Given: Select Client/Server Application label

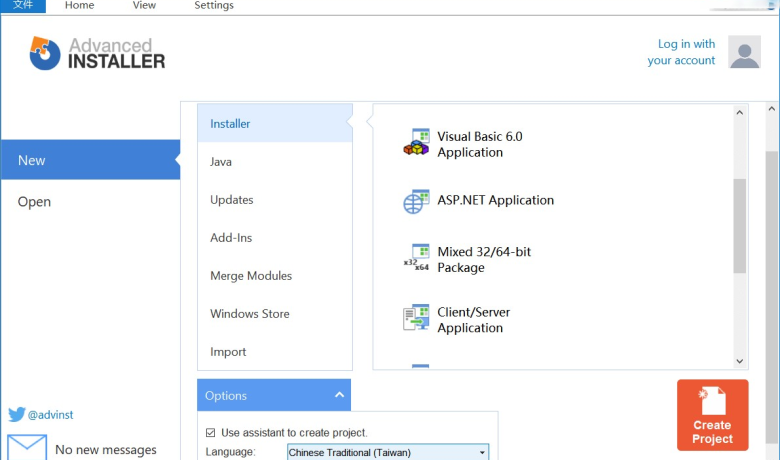Looking at the screenshot, I should point(473,320).
